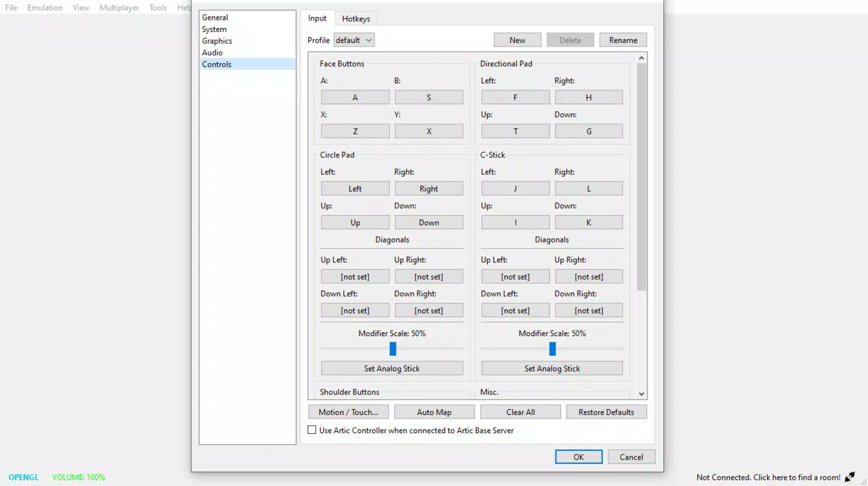This screenshot has width=868, height=486.
Task: Rebind Face Button B mapped to S
Action: [x=429, y=97]
